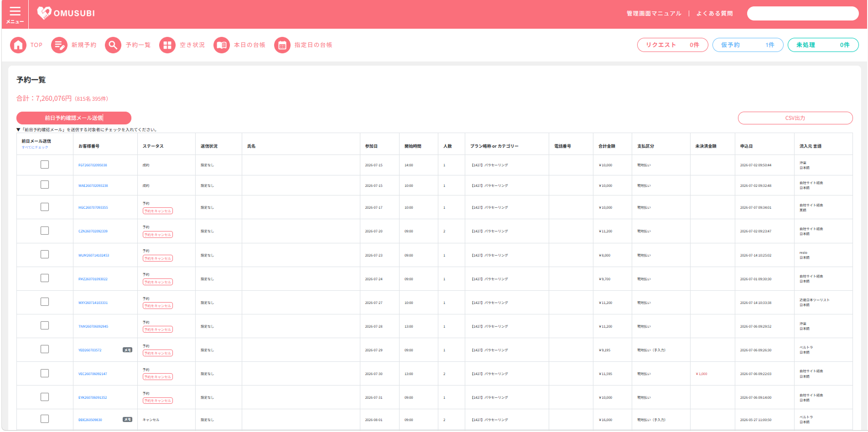The width and height of the screenshot is (868, 432).
Task: Select 新規予約 menu label
Action: [84, 45]
